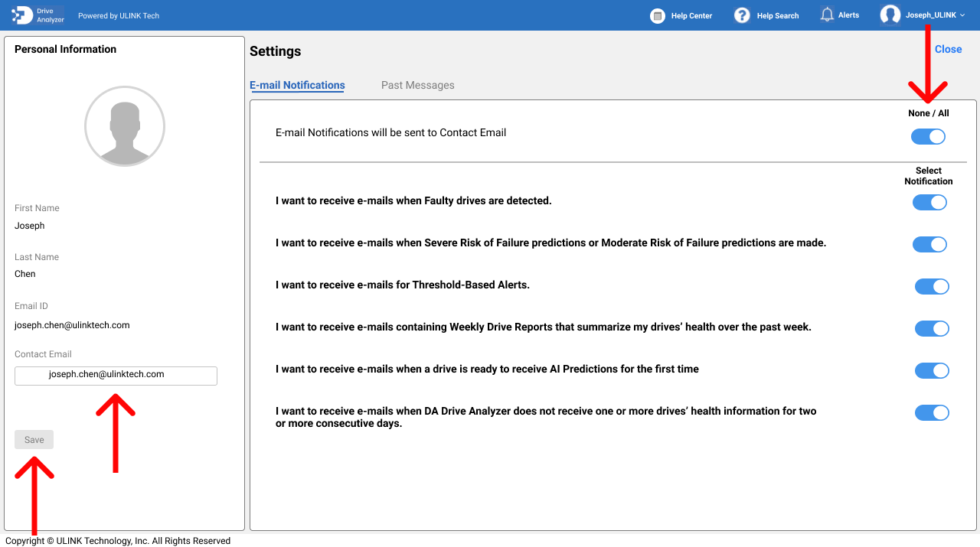Disable Faulty drives detected e-mail toggle

point(929,203)
